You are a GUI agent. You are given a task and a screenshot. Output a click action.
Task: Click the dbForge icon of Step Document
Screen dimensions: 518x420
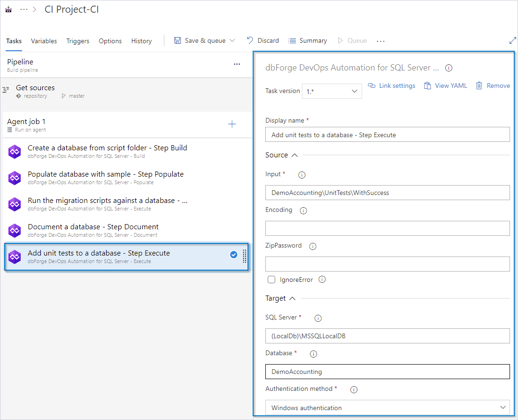click(15, 231)
